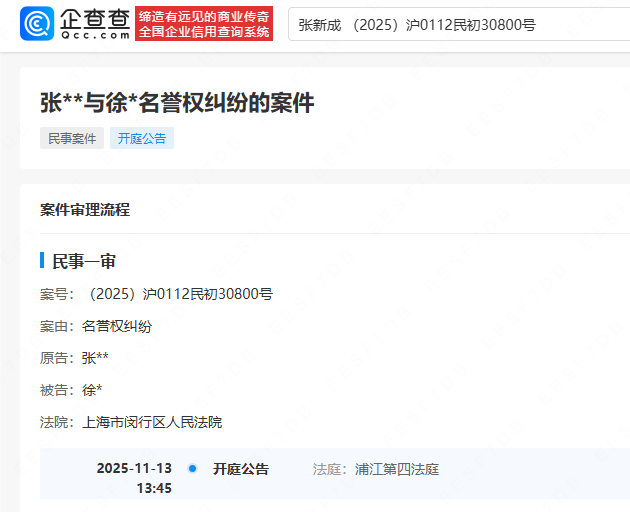Screen dimensions: 630x512
Task: Click the Qcc blue circular logo icon
Action: (39, 24)
